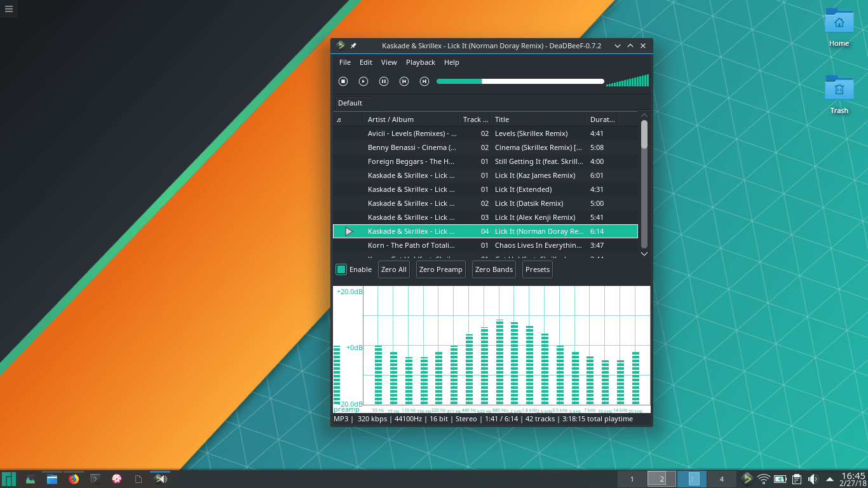The height and width of the screenshot is (488, 868).
Task: Click the Artist / Album column header
Action: [x=411, y=119]
